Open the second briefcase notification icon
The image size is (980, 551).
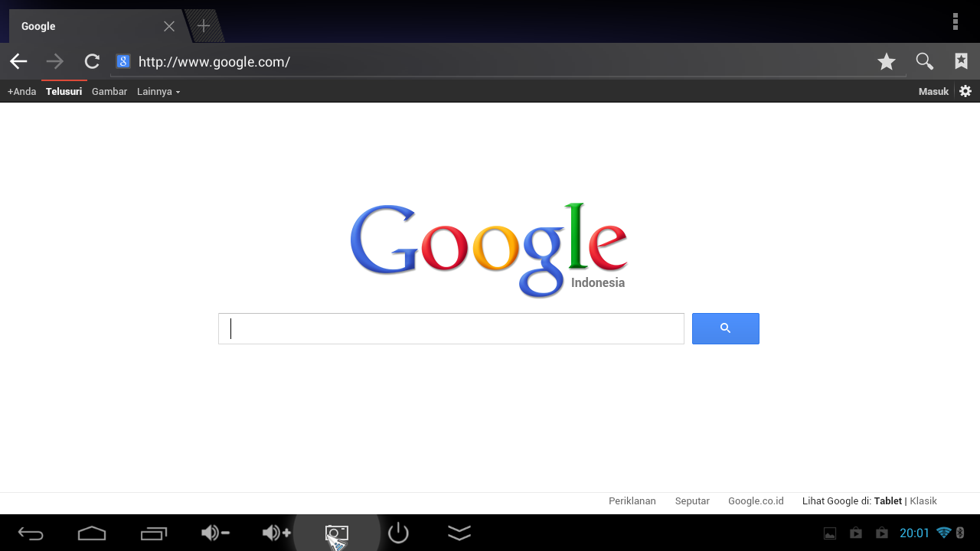(882, 533)
